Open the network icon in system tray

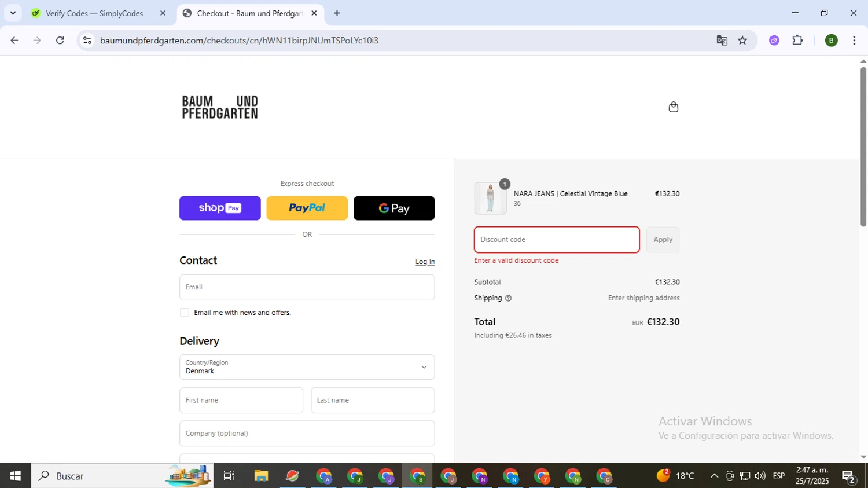point(745,476)
